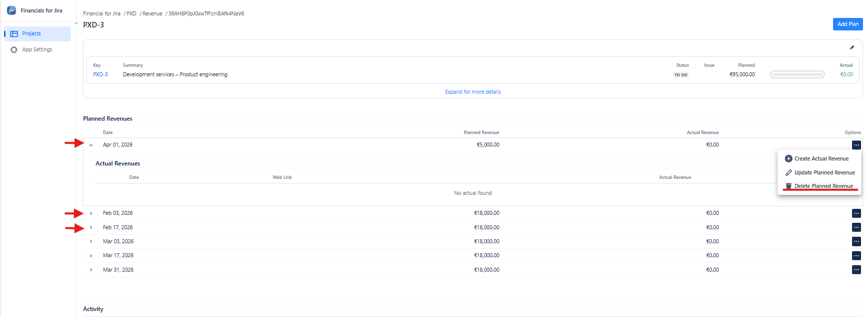The width and height of the screenshot is (868, 317).
Task: Click the pencil icon beside Update Planned Revenue
Action: click(x=789, y=172)
